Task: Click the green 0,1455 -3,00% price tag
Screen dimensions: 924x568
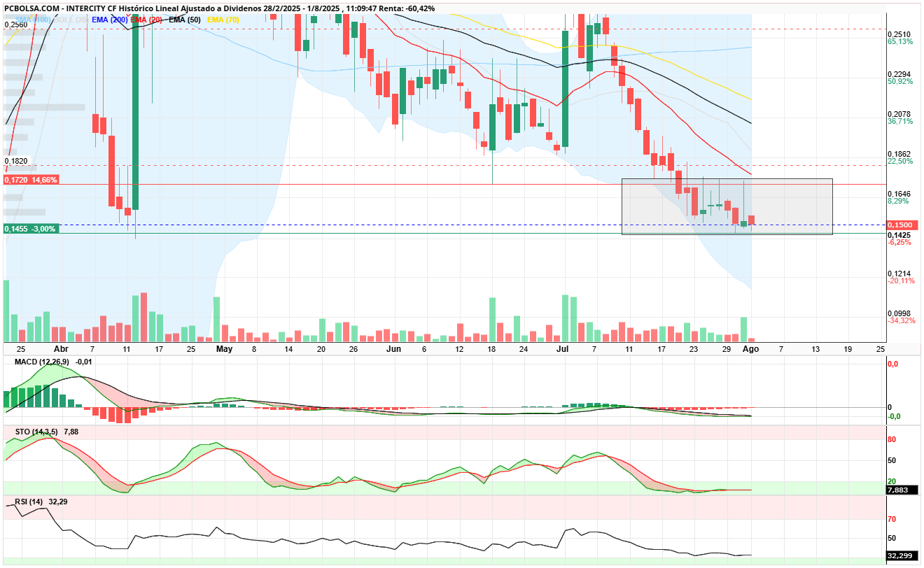Action: [31, 229]
